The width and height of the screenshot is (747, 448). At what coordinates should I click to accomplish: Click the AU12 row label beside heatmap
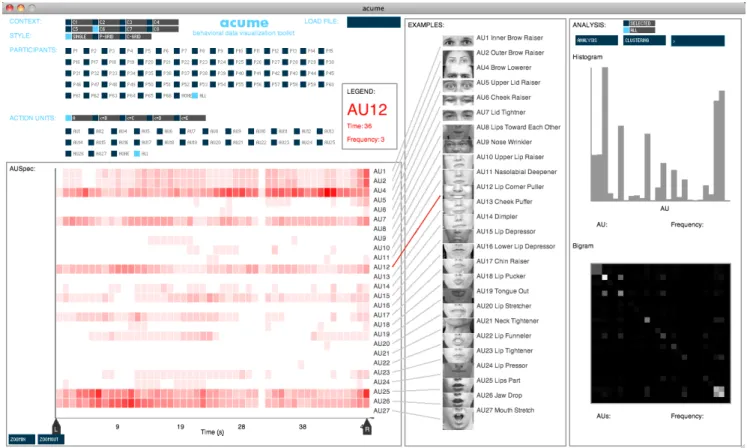tap(381, 267)
